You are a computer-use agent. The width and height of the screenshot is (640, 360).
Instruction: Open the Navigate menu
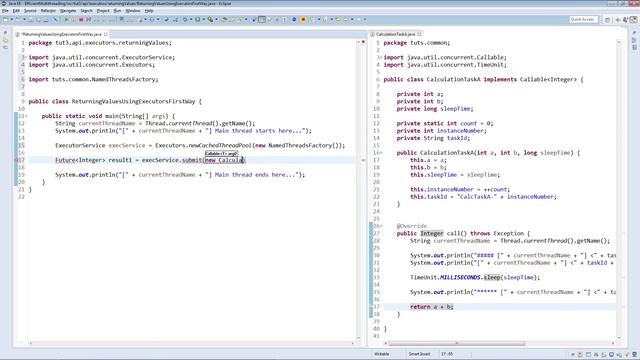coord(68,11)
